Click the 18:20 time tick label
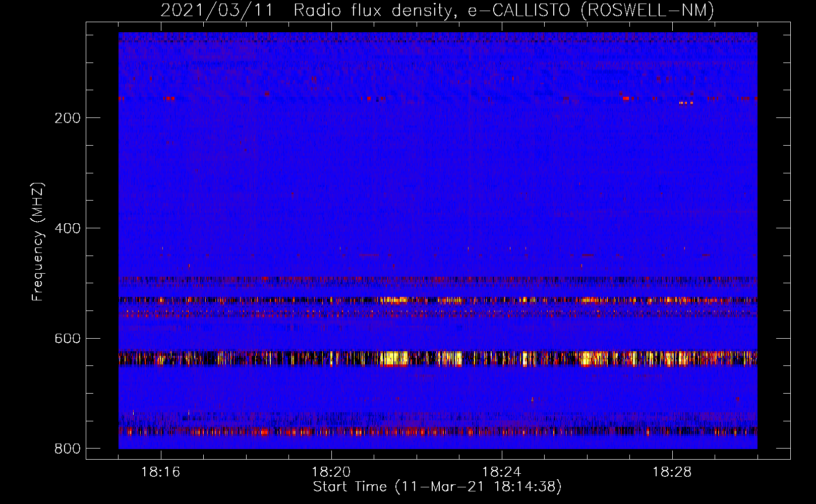The width and height of the screenshot is (816, 504). click(x=331, y=472)
